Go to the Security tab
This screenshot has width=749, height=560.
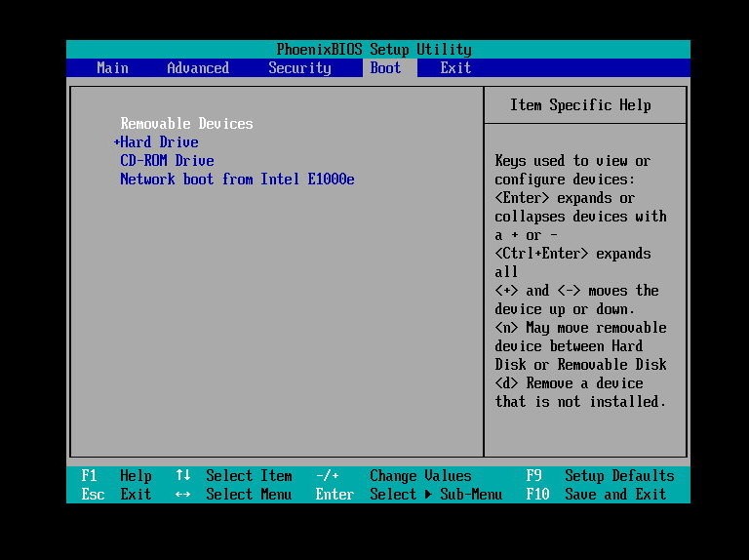coord(299,68)
